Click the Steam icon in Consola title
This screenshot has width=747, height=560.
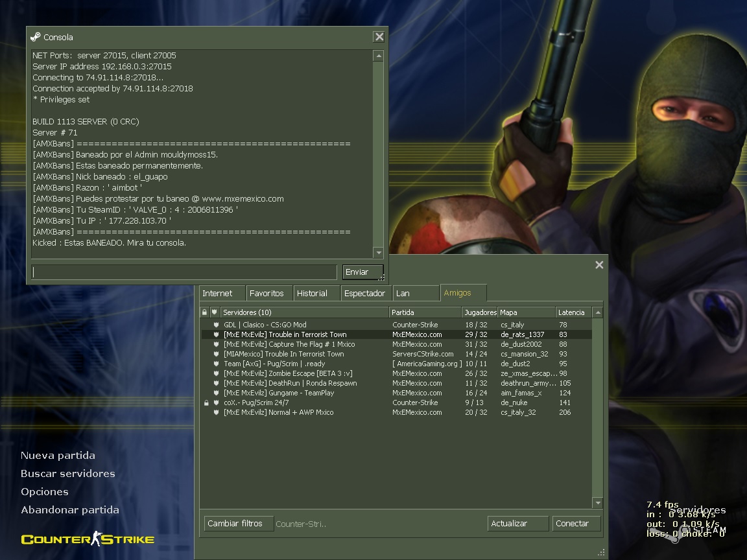[x=35, y=37]
